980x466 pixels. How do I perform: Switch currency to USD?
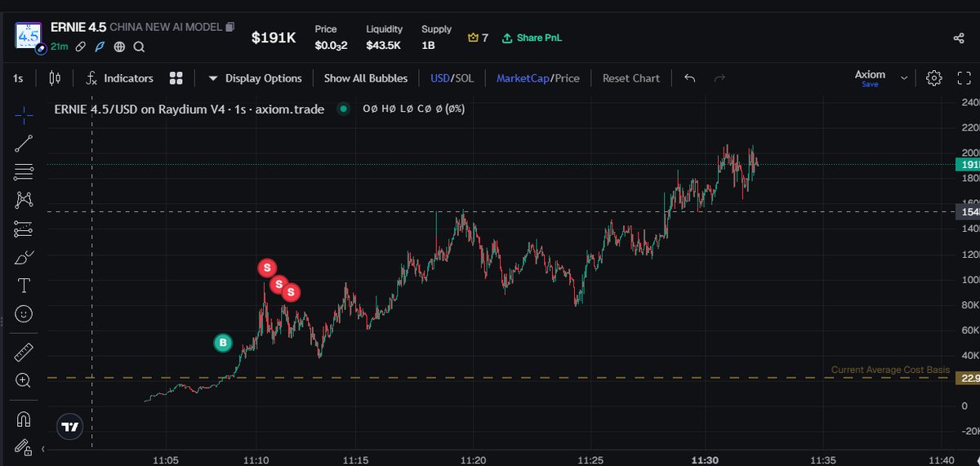[x=440, y=78]
